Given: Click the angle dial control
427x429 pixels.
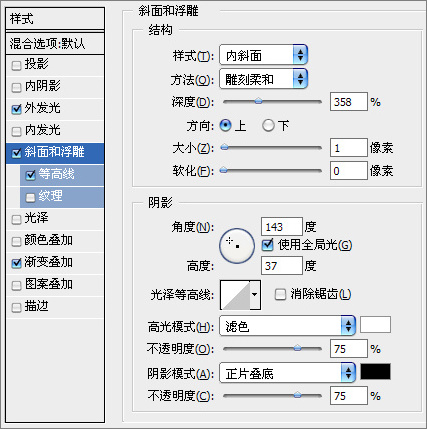Looking at the screenshot, I should (x=237, y=246).
